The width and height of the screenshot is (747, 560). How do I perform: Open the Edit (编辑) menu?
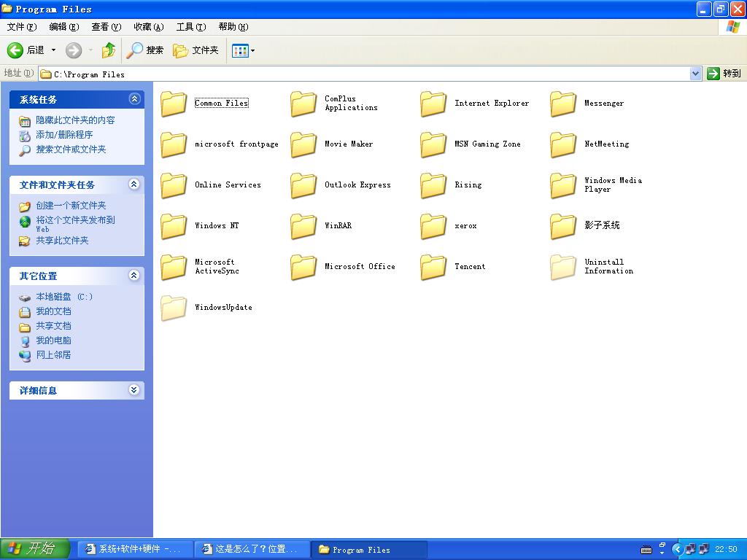64,27
